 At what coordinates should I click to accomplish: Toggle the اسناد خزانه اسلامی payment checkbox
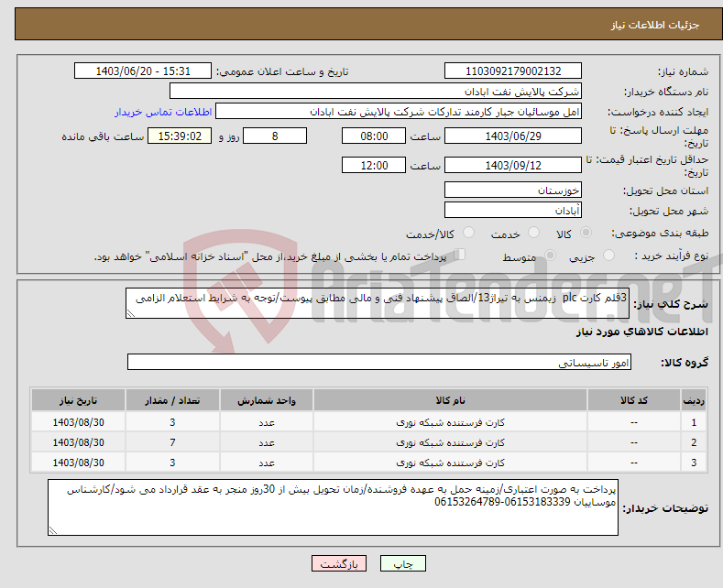[460, 255]
